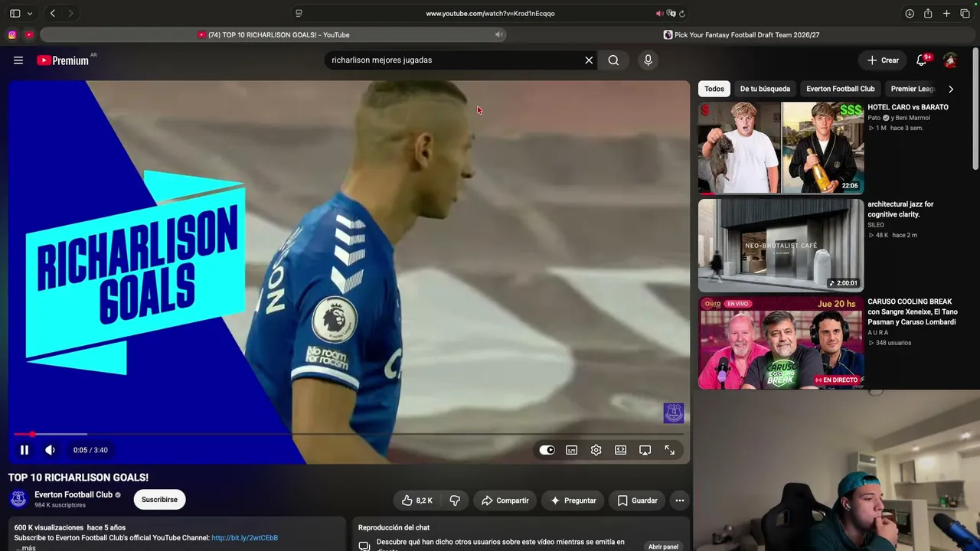Select the Everton Football Club filter chip
The image size is (980, 551).
tap(840, 89)
